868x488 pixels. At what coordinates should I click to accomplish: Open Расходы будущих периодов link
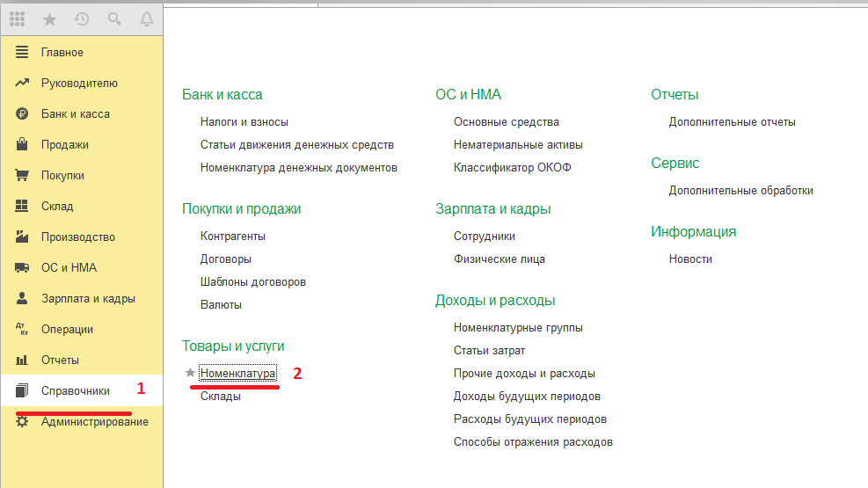click(530, 419)
